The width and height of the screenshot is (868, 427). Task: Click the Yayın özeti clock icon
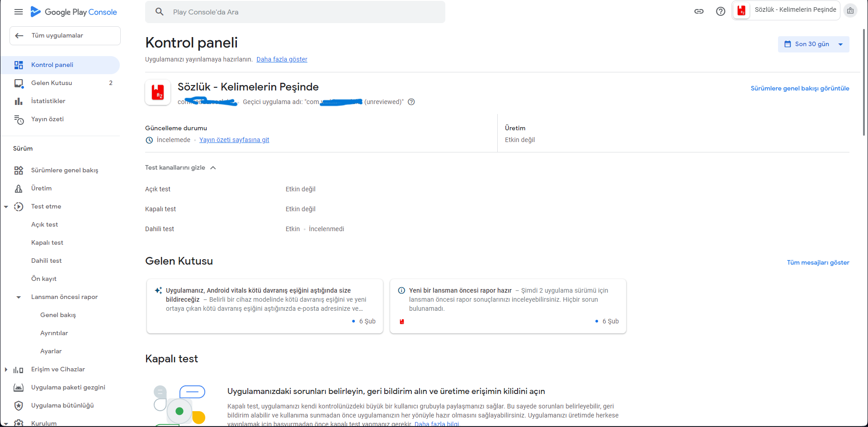pos(19,119)
